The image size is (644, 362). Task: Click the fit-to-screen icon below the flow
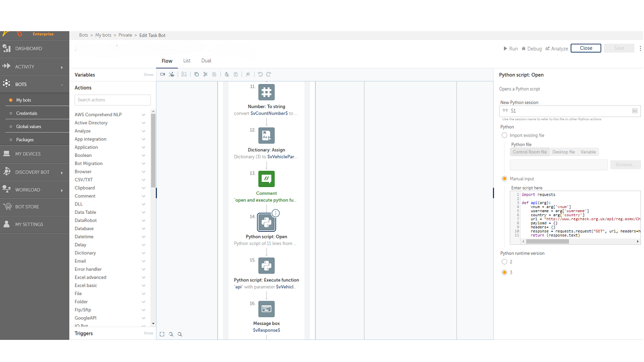click(x=162, y=334)
